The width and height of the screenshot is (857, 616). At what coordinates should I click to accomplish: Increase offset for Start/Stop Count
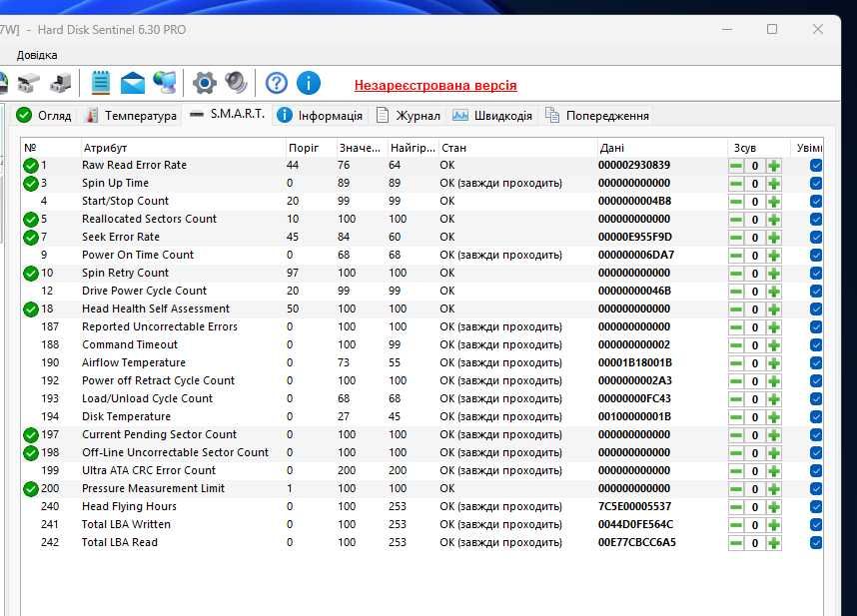[773, 202]
